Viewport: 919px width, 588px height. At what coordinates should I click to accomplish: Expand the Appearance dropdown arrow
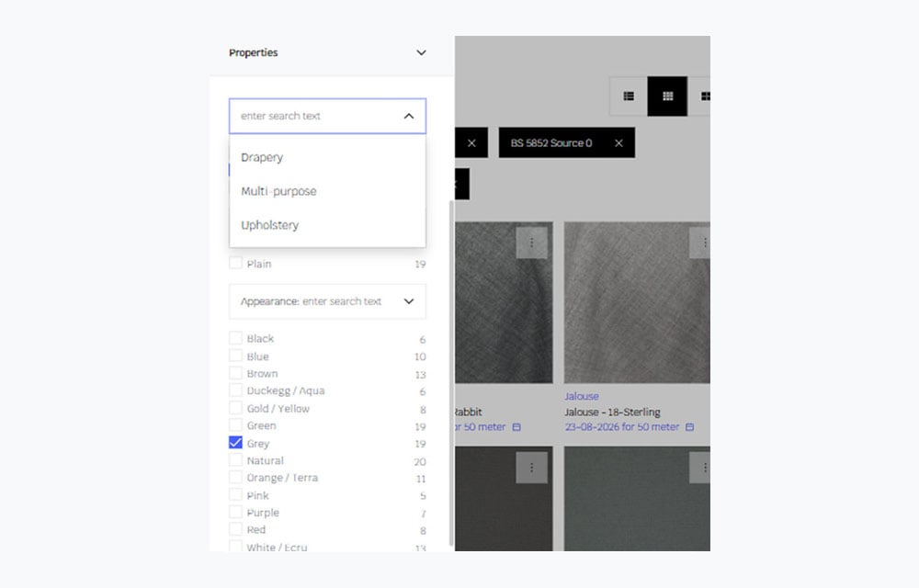point(409,301)
